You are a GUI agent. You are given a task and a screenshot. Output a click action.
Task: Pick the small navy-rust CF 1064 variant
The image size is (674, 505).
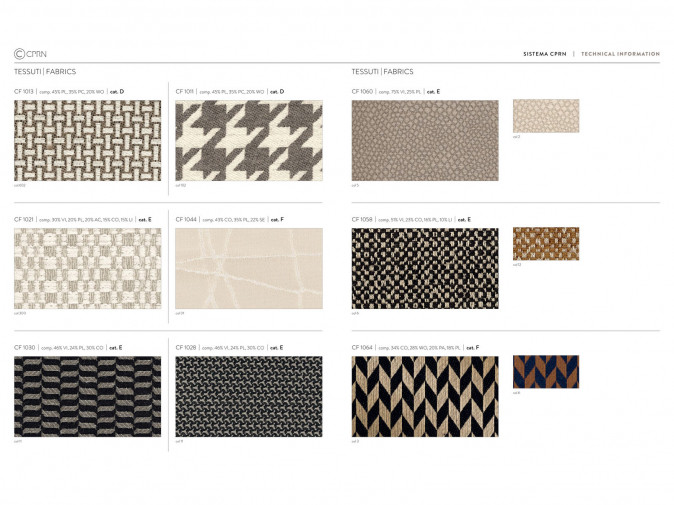(545, 372)
